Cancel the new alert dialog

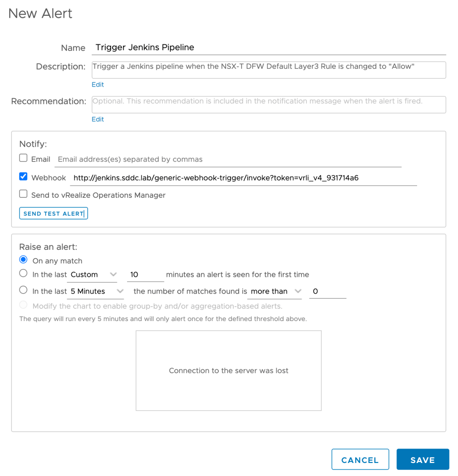(x=360, y=460)
